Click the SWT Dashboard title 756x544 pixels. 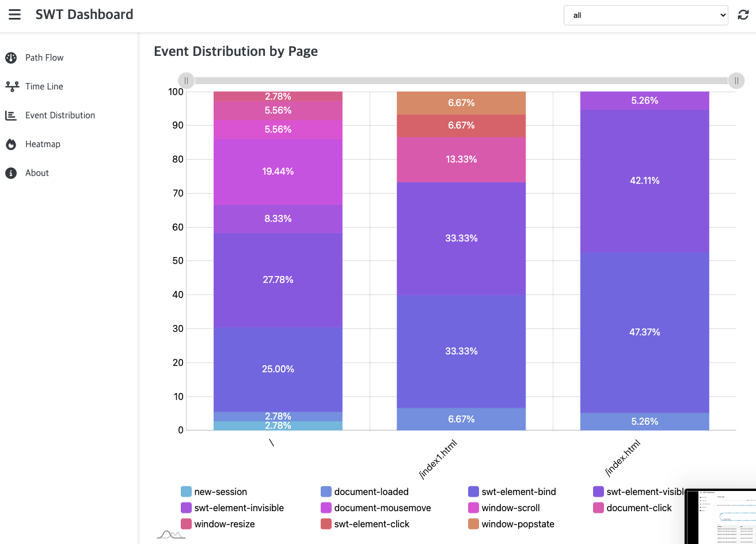(84, 14)
